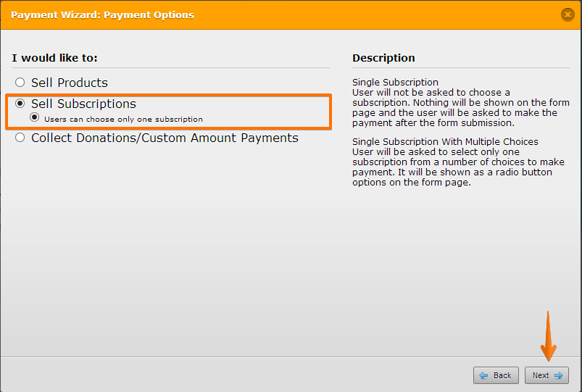
Task: Click the left arrow icon on Back
Action: (484, 375)
